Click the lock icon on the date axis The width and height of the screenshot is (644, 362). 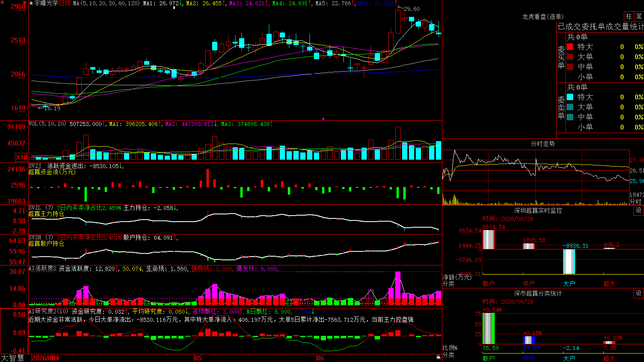[x=439, y=357]
